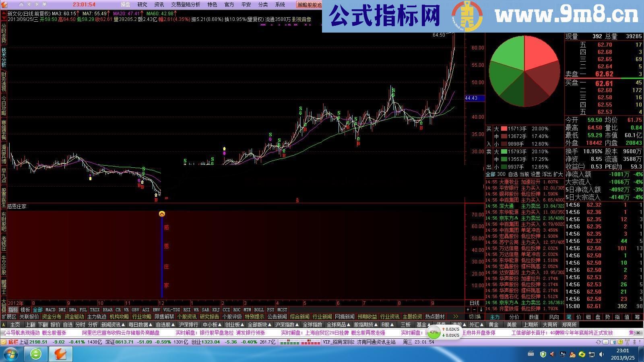Open 资金分布 in the info bar
The width and height of the screenshot is (644, 362).
(x=52, y=317)
